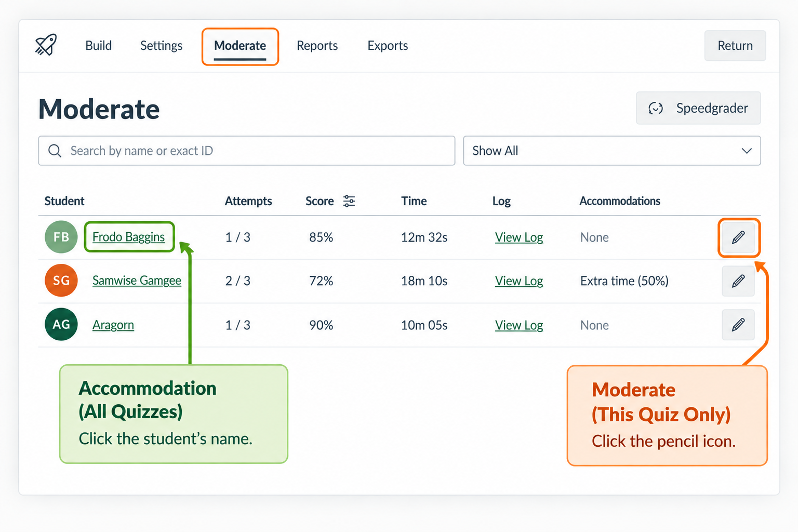Launch Speedgrader
The height and width of the screenshot is (532, 798).
click(698, 108)
